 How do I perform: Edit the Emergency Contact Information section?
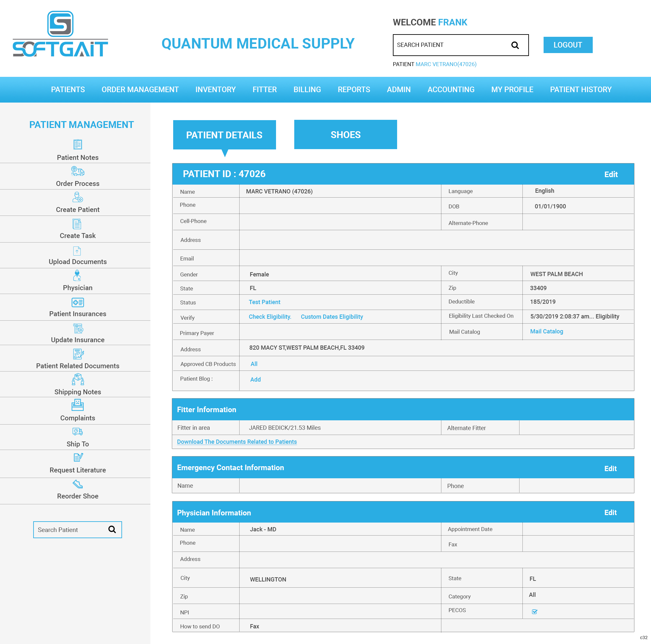tap(610, 469)
